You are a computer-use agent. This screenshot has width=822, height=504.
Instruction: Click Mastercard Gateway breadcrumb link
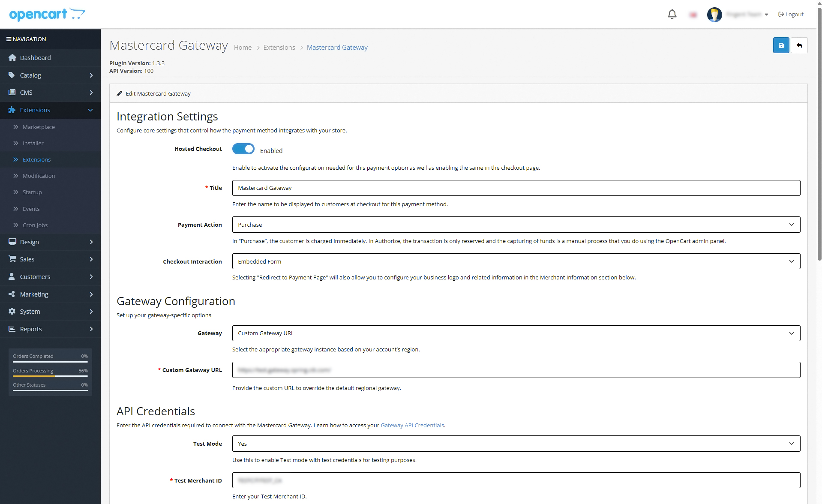coord(337,47)
